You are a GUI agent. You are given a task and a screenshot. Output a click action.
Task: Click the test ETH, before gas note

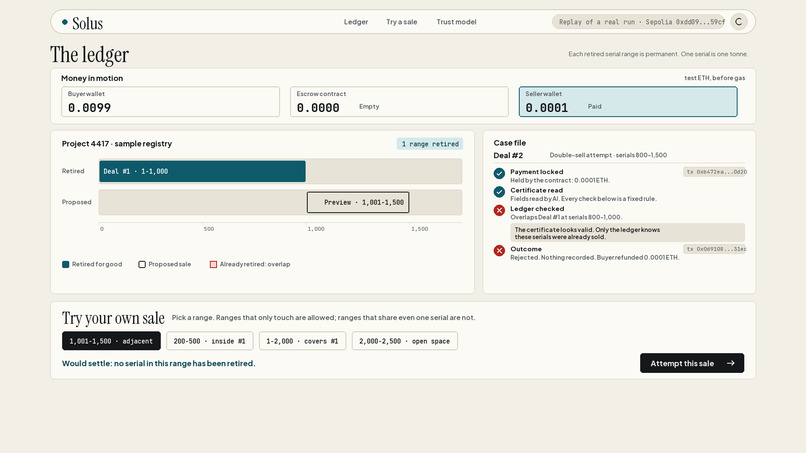pyautogui.click(x=715, y=78)
